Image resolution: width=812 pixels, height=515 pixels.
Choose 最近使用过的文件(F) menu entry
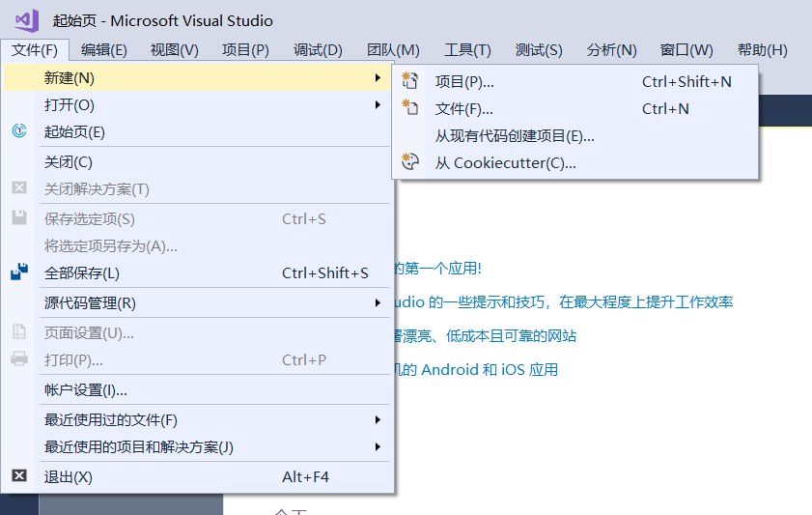[x=197, y=420]
